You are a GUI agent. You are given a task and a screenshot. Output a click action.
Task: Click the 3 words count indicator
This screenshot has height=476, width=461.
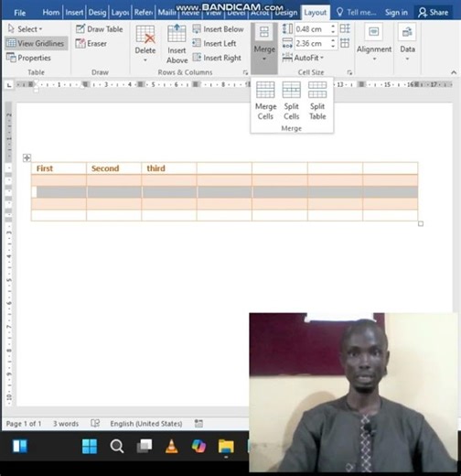tap(66, 424)
